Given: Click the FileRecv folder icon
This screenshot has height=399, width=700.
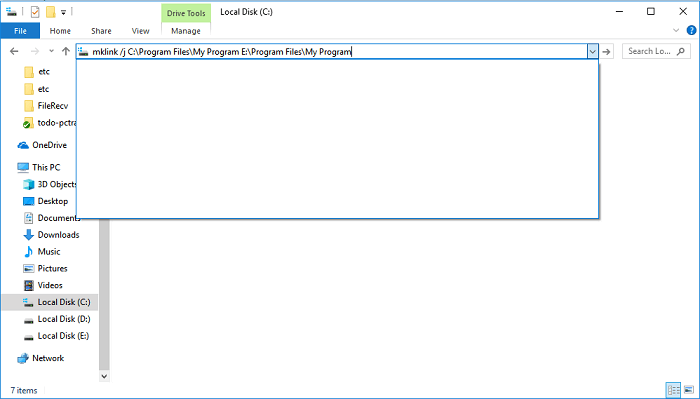Looking at the screenshot, I should click(29, 106).
